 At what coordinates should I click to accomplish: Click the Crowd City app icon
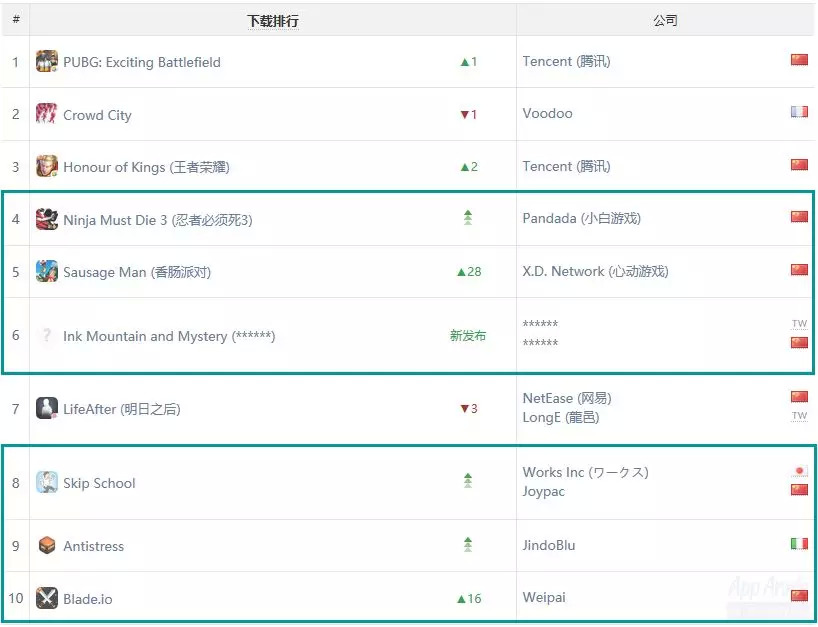(47, 114)
